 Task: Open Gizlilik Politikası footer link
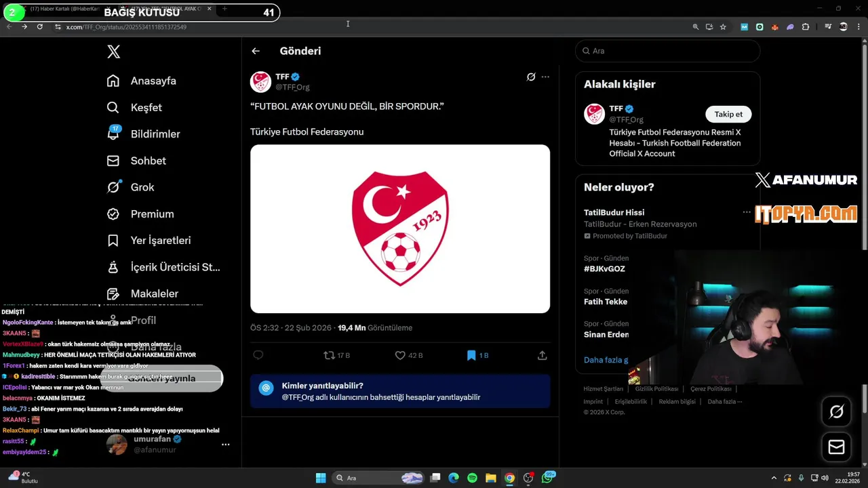pos(656,389)
